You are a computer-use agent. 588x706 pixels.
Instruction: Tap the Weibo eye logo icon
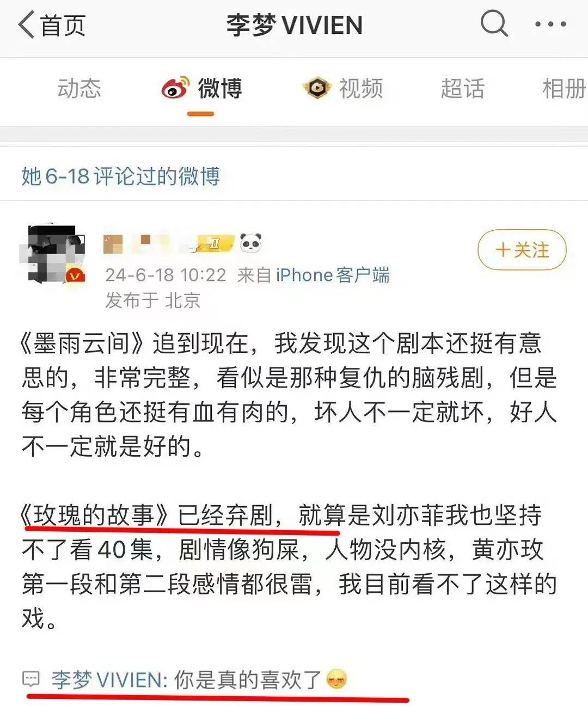click(x=176, y=88)
